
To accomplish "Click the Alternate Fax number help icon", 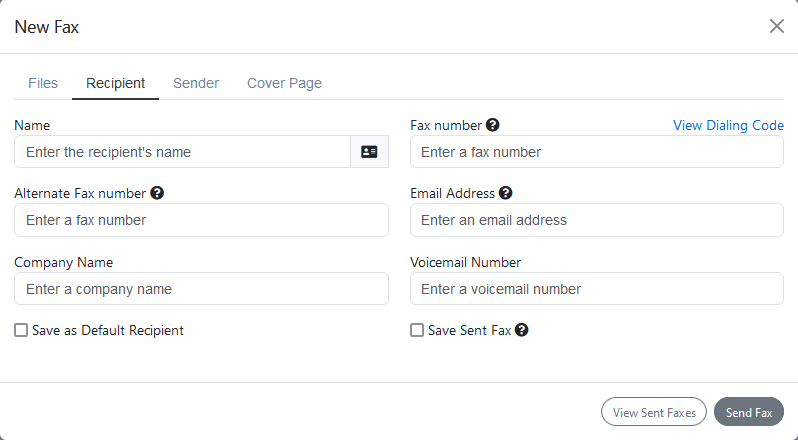I will [x=157, y=193].
